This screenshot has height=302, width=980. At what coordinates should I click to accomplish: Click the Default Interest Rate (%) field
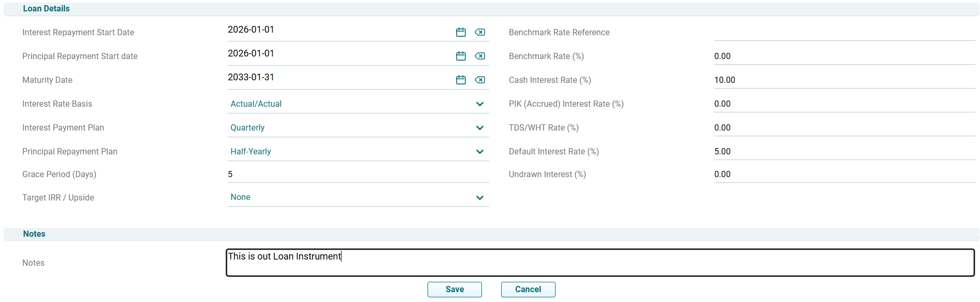[x=844, y=151]
